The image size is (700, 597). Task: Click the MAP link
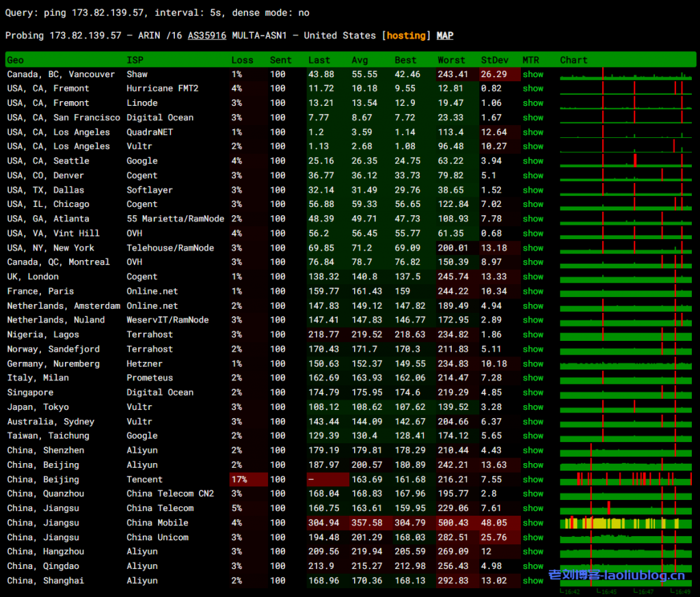pyautogui.click(x=445, y=36)
